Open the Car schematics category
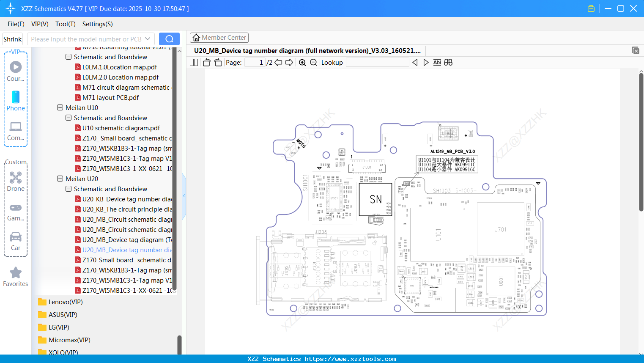 pos(15,240)
